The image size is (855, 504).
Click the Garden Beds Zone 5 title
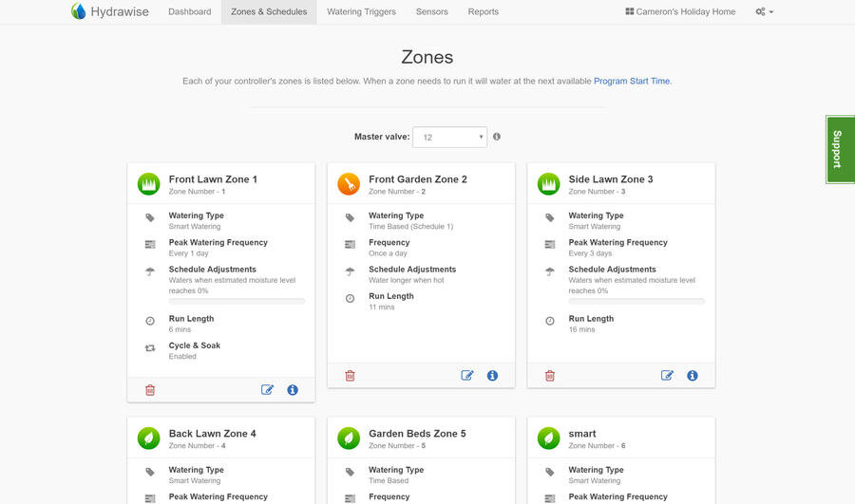[417, 434]
